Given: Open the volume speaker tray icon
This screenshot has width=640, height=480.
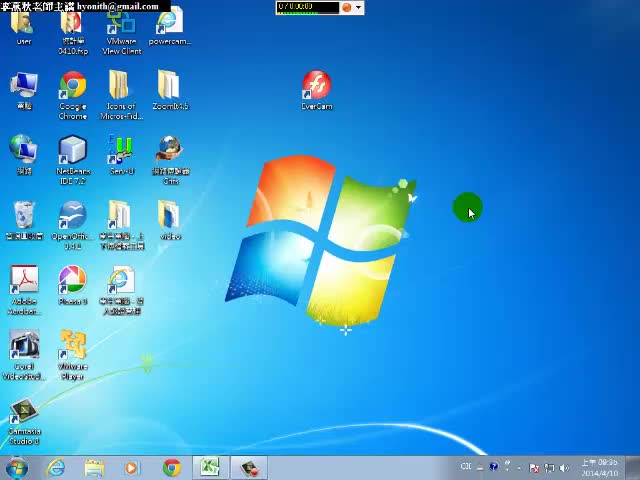Looking at the screenshot, I should (564, 468).
